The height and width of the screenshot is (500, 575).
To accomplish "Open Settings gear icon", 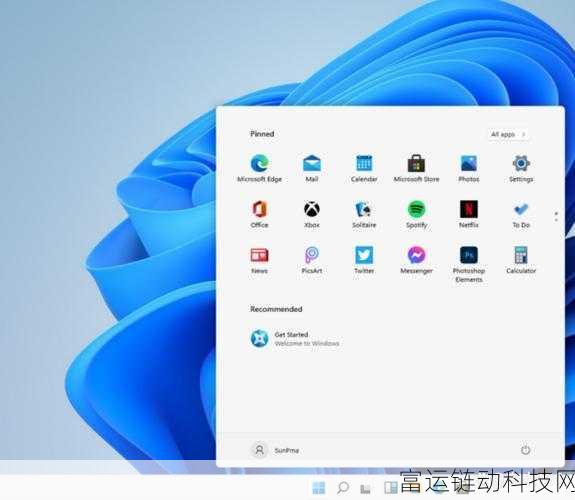I will [521, 168].
